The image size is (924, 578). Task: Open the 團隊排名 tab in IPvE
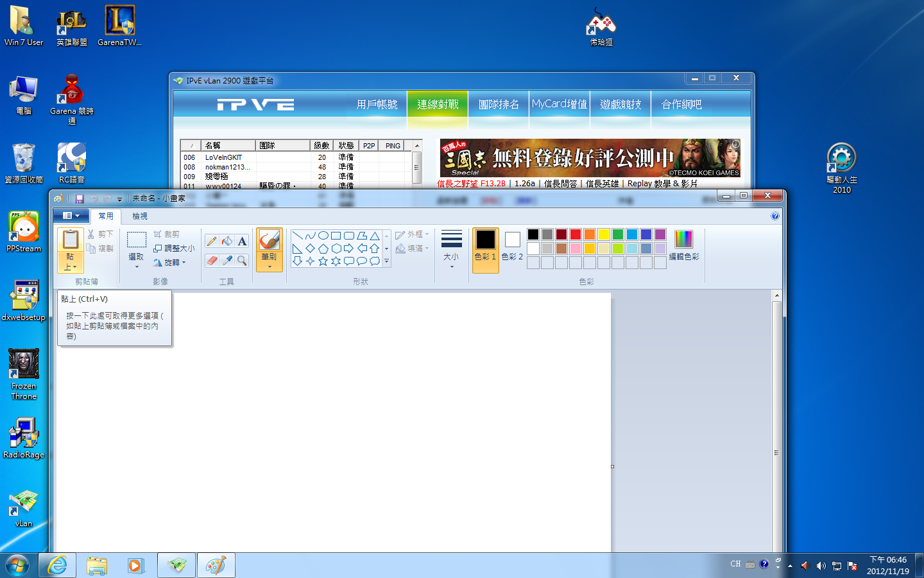click(x=499, y=104)
